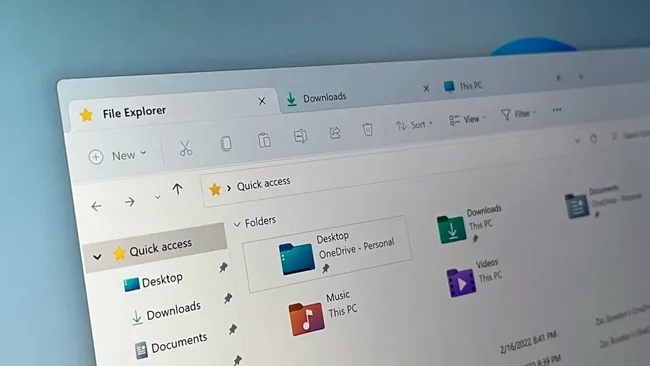
Task: Click 'This PC' text under Videos
Action: [x=490, y=276]
